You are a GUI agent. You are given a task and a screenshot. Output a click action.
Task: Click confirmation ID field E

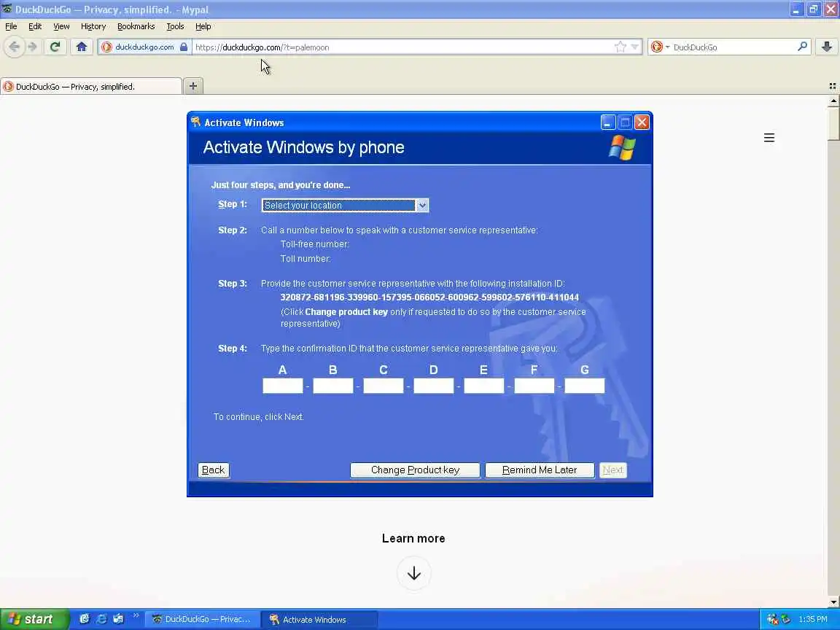[x=483, y=386]
